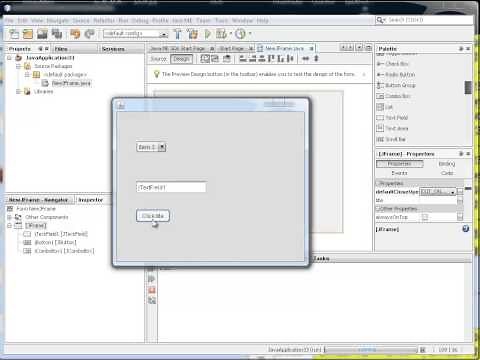This screenshot has height=360, width=480.
Task: Open the dropdown arrow beside the Profile icon
Action: coord(250,34)
